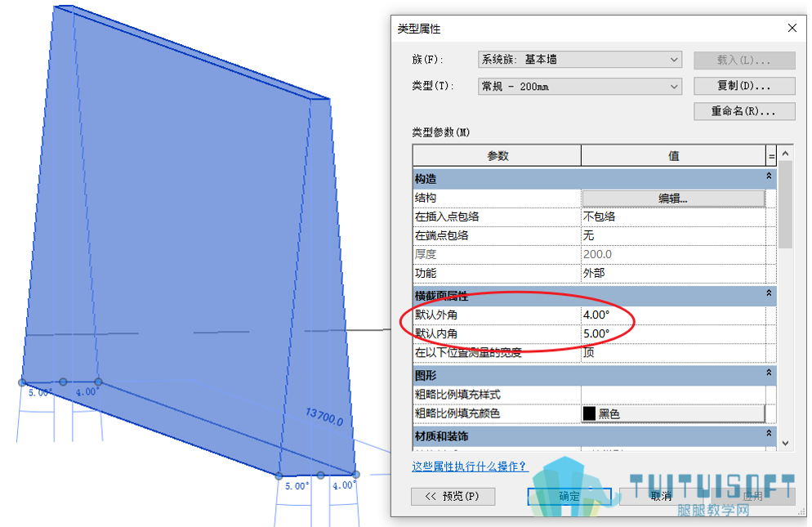Click the 功能 value 外部
Screen dimensions: 812x527
pyautogui.click(x=672, y=273)
